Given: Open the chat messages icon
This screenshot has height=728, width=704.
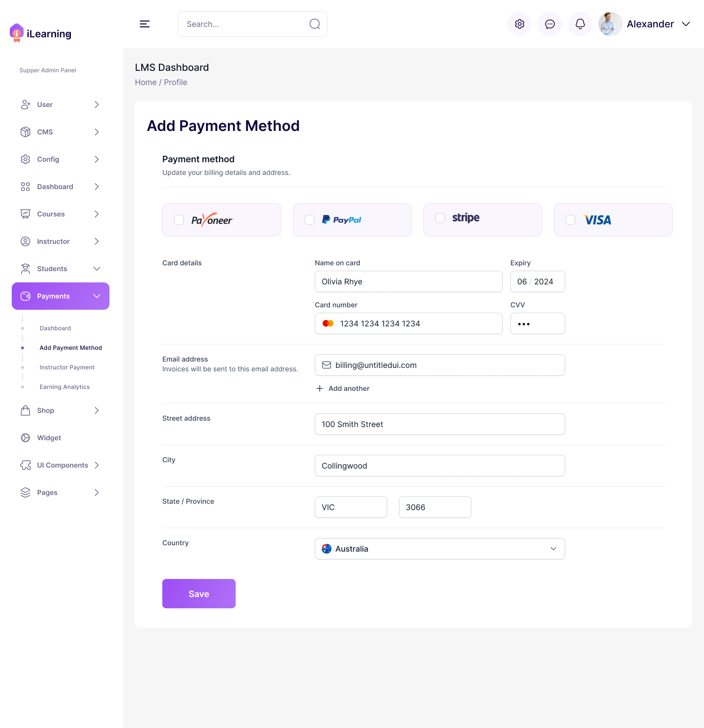Looking at the screenshot, I should tap(550, 24).
